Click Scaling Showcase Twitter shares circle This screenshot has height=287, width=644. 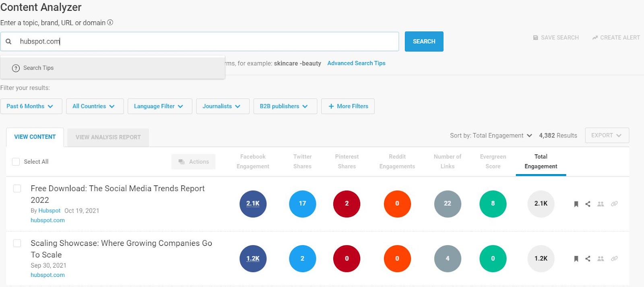point(302,258)
